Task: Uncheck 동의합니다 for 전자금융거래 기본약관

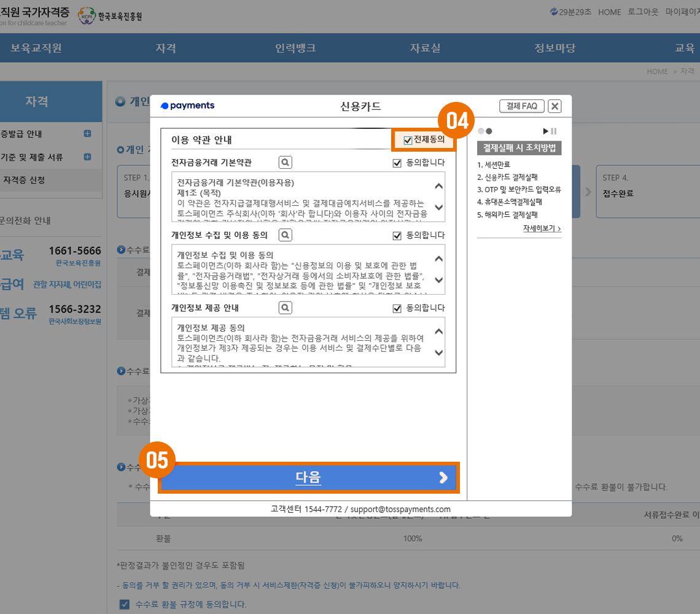Action: click(x=397, y=163)
